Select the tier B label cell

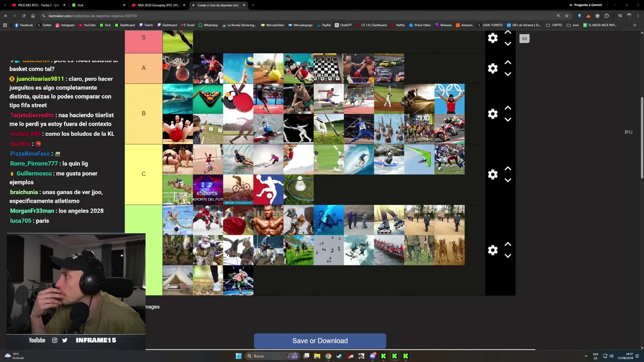(143, 114)
